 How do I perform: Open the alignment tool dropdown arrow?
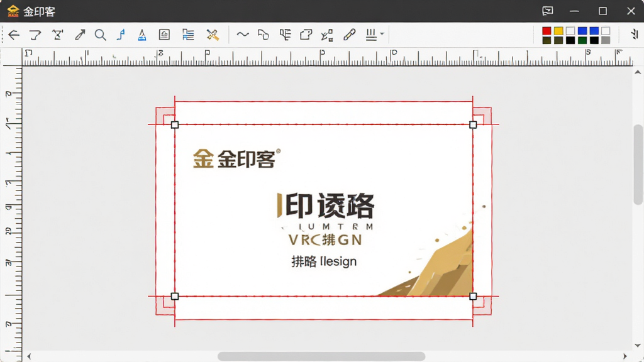[382, 34]
